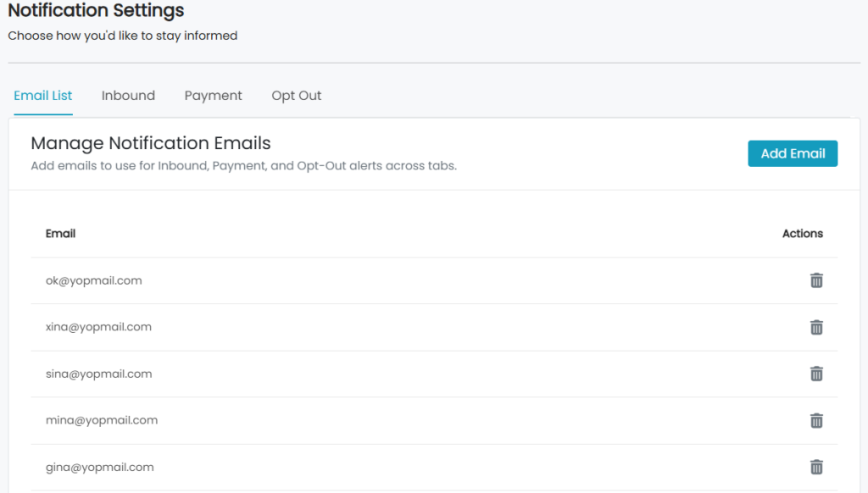Click trash icon for gina@yopmail.com
Screen dimensions: 868x493
[816, 467]
